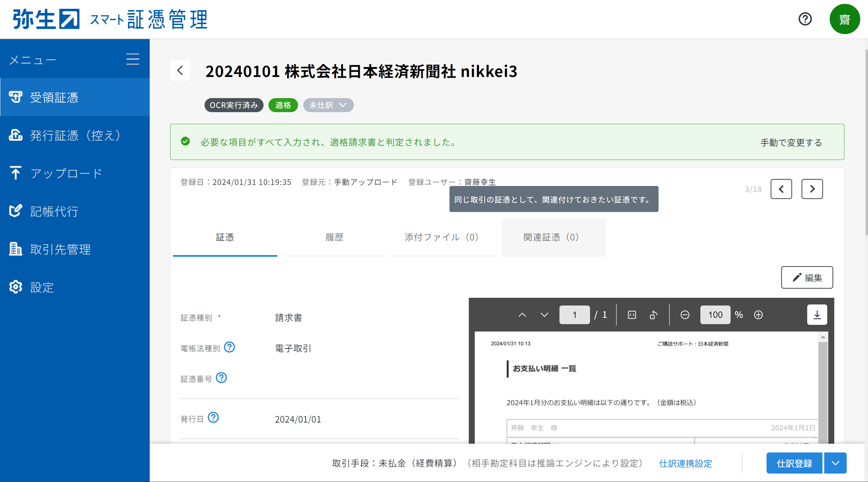Fit PDF page to width
This screenshot has width=868, height=482.
tap(632, 315)
